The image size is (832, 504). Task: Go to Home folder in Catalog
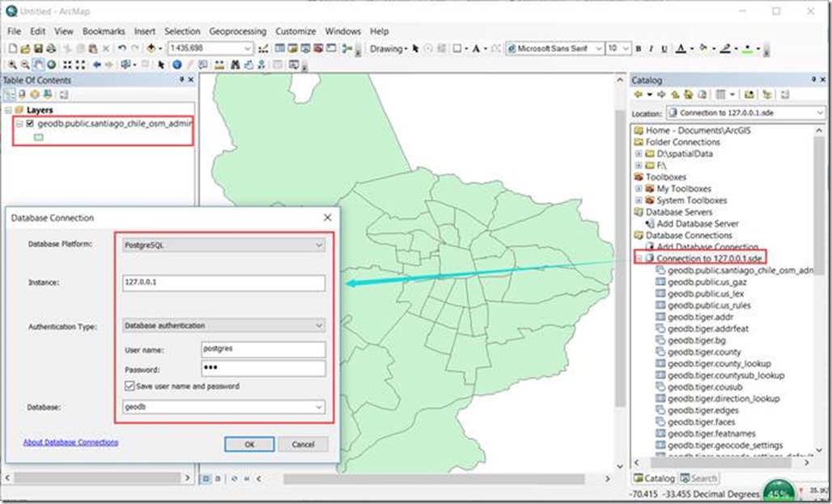(x=688, y=95)
